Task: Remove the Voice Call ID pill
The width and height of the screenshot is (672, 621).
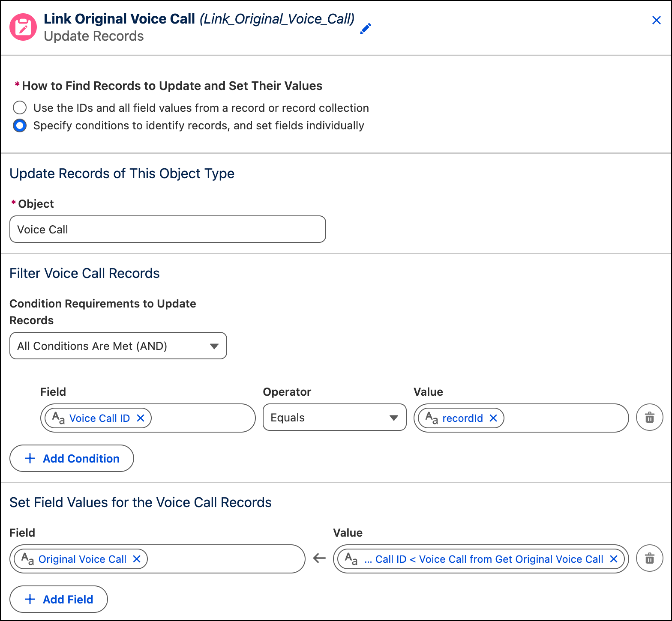Action: [x=140, y=418]
